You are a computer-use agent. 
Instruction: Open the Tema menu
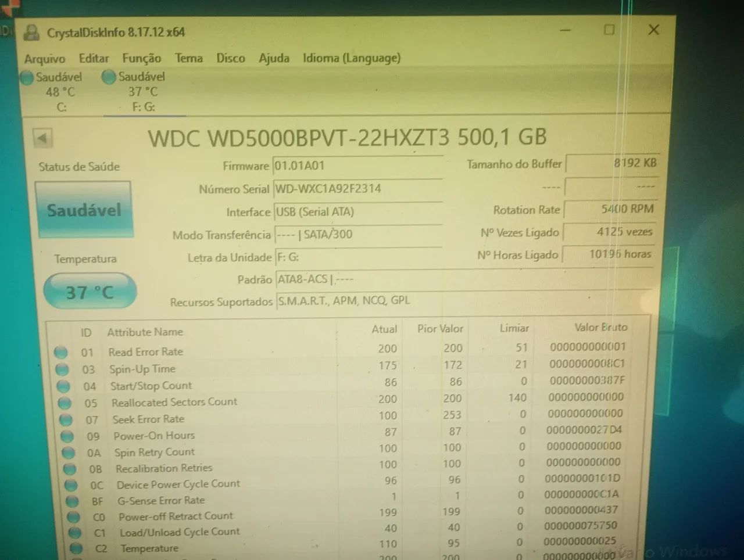188,58
